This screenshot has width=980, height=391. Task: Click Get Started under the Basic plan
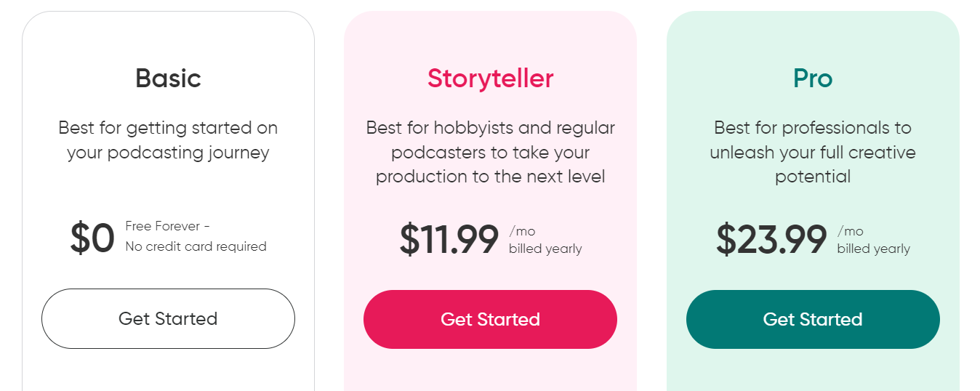click(168, 319)
